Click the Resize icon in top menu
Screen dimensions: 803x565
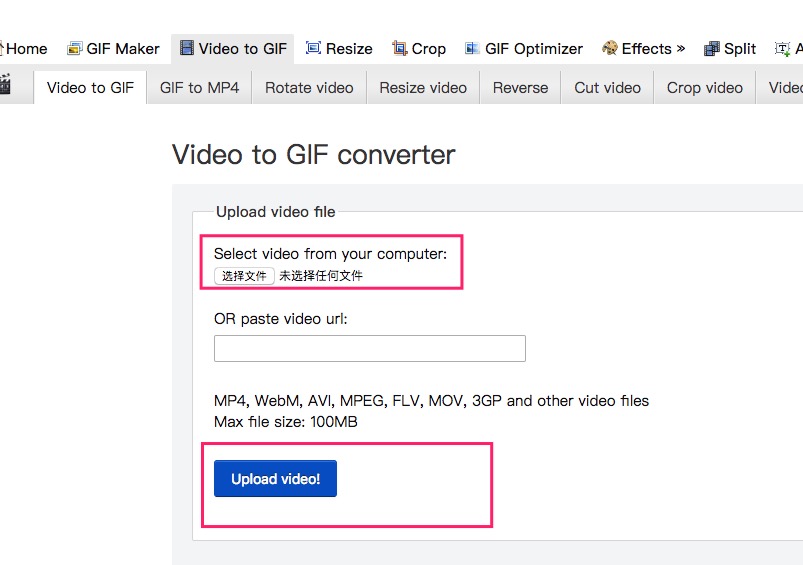313,48
